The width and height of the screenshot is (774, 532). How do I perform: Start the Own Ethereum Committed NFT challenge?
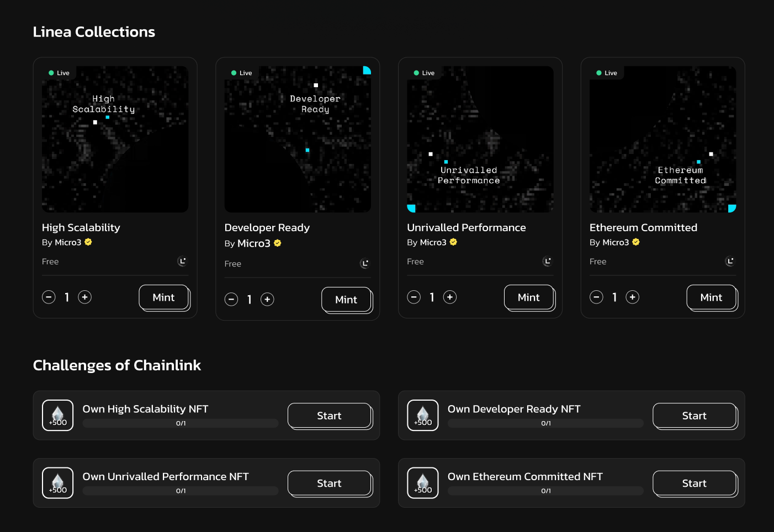(695, 483)
